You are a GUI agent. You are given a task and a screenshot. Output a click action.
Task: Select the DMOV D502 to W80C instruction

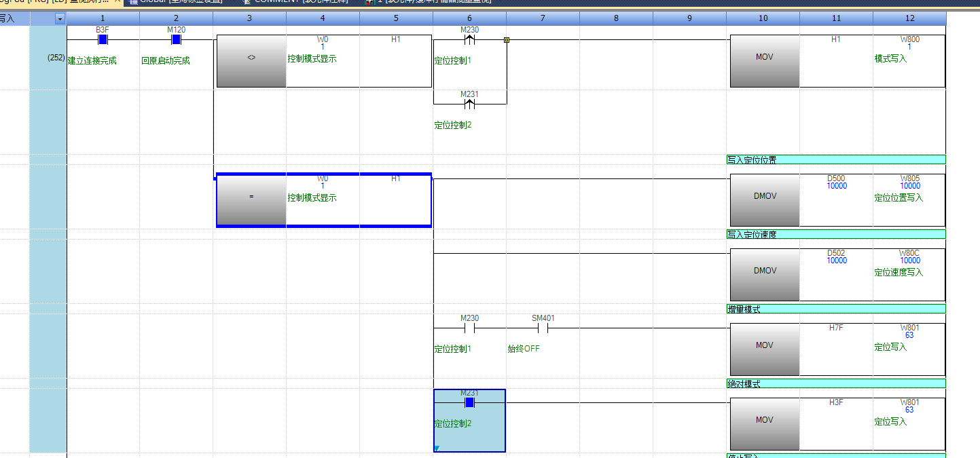764,275
